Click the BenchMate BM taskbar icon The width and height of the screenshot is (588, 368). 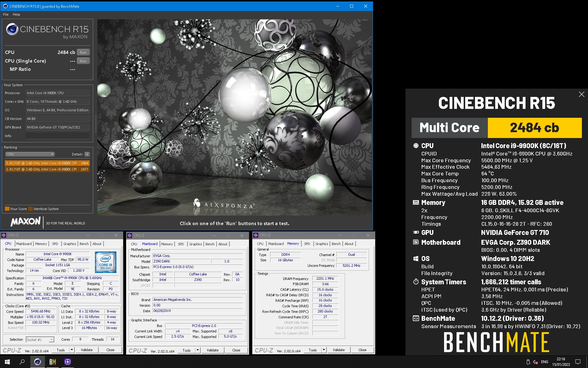(x=53, y=362)
